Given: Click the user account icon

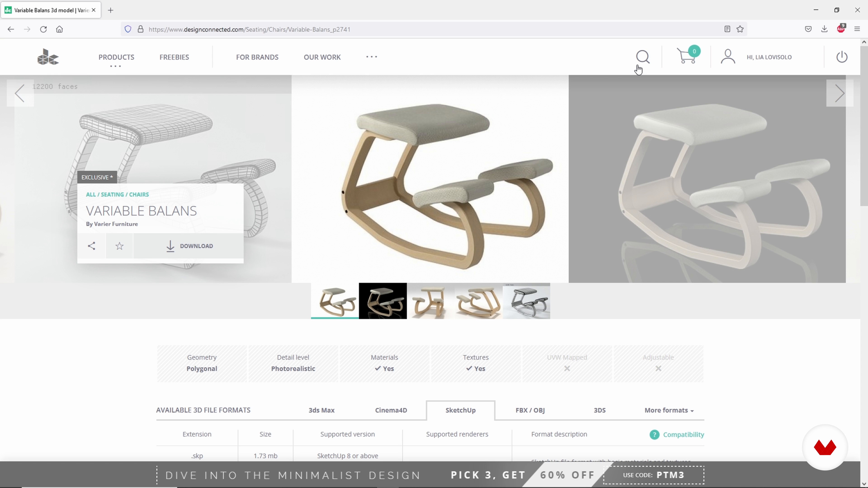Looking at the screenshot, I should click(x=728, y=56).
